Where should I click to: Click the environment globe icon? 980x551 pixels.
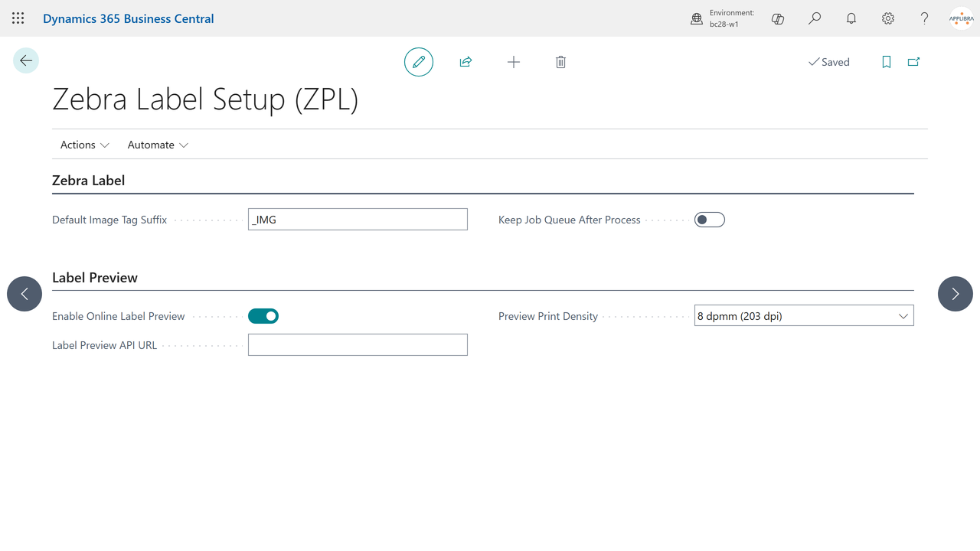point(697,18)
